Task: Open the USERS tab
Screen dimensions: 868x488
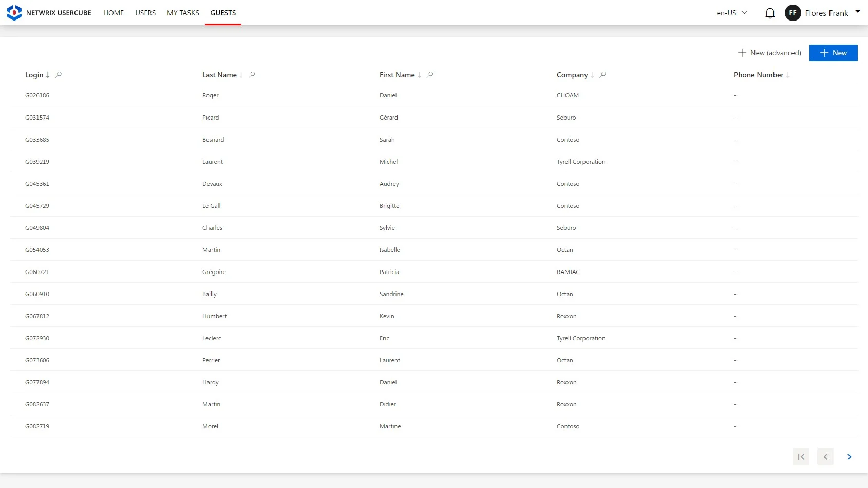Action: (145, 13)
